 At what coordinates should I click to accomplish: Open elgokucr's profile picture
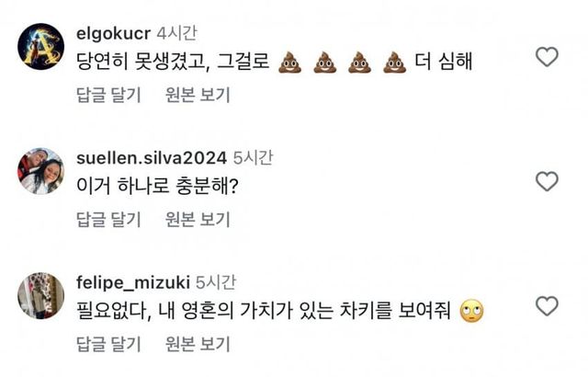pos(41,46)
